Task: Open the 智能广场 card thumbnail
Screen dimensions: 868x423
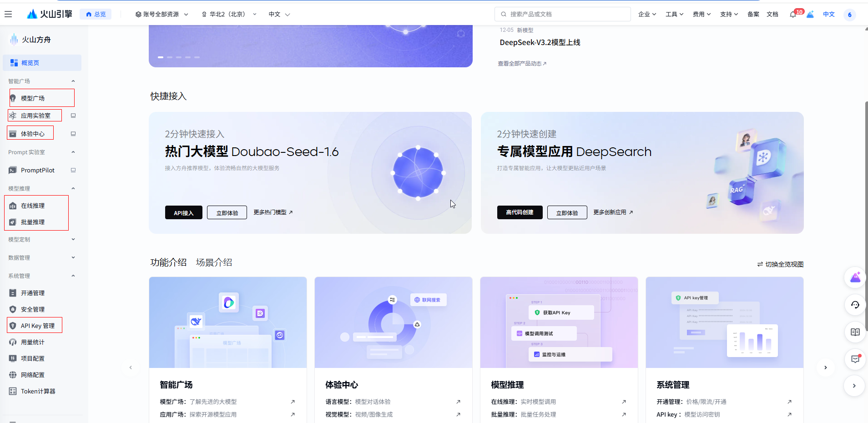Action: pyautogui.click(x=228, y=322)
